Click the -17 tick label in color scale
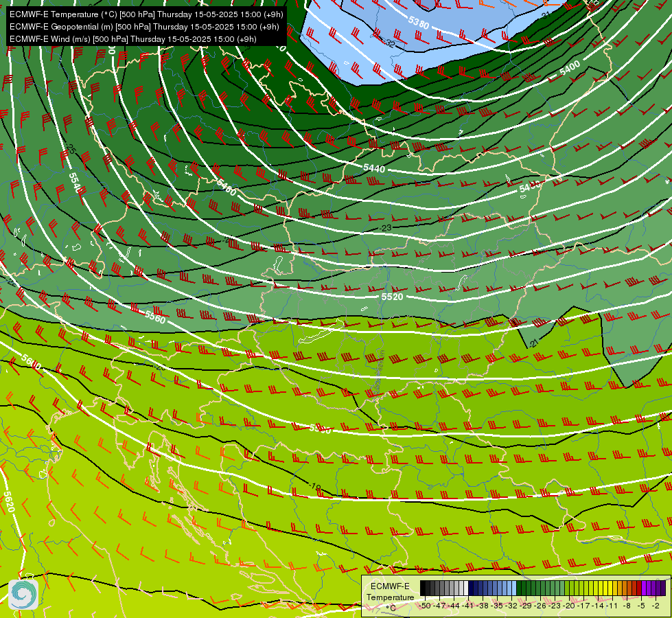 [x=583, y=606]
